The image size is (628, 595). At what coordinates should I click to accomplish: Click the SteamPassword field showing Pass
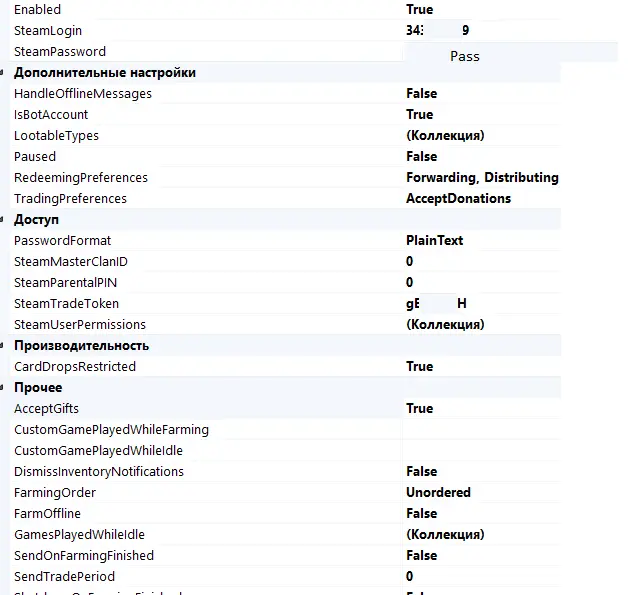click(x=511, y=52)
